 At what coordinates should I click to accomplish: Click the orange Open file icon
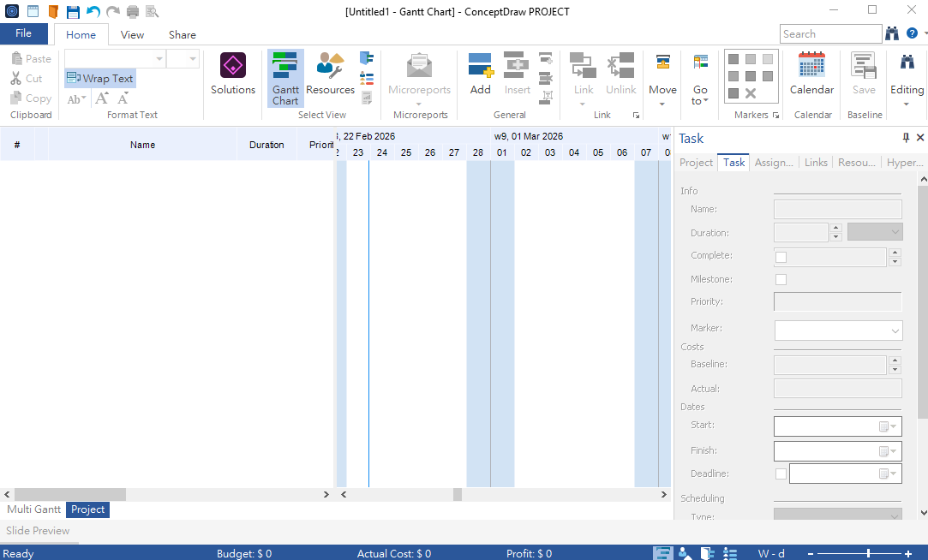click(x=53, y=11)
